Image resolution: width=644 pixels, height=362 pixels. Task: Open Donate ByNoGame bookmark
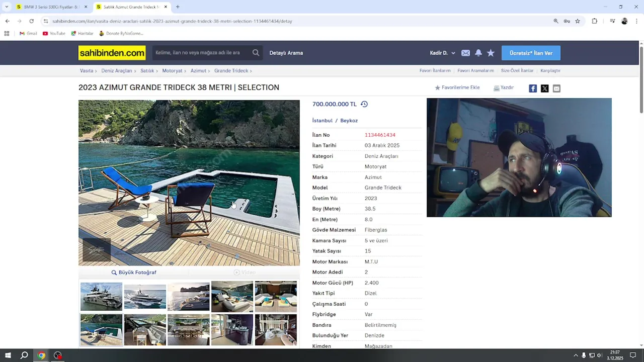click(x=121, y=33)
